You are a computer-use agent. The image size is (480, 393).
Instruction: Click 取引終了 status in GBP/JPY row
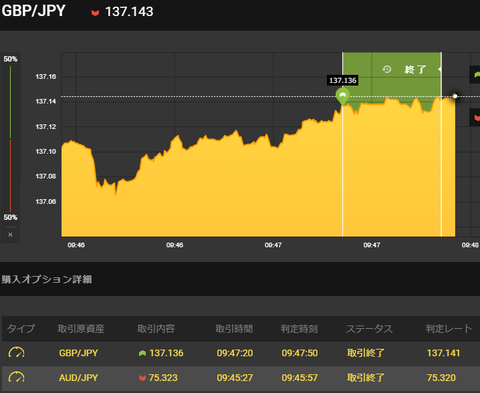[366, 353]
